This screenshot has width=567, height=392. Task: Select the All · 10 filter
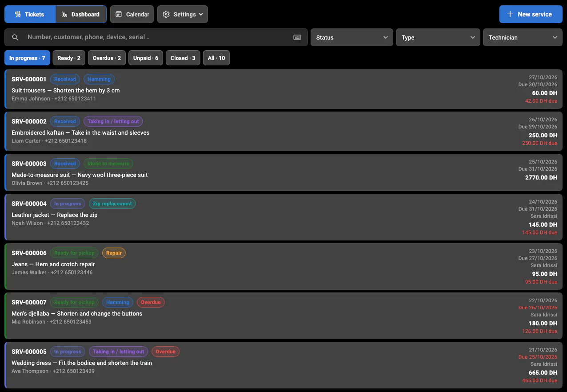tap(216, 58)
